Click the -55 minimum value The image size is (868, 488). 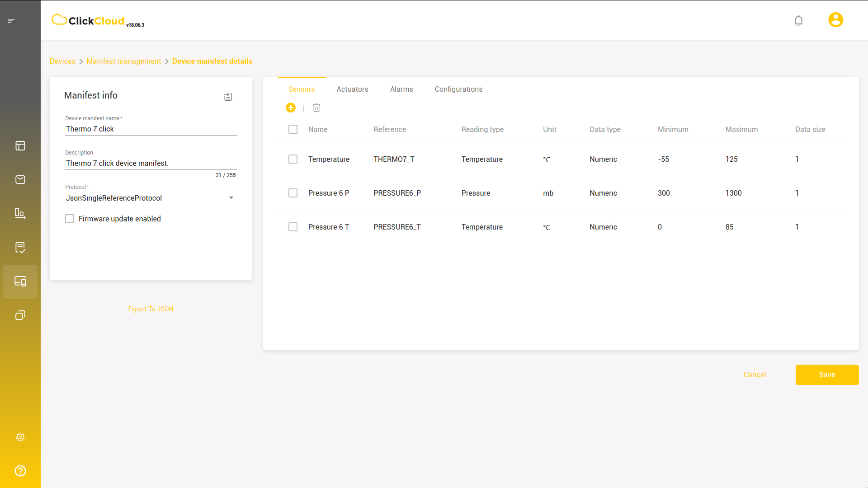click(x=663, y=159)
